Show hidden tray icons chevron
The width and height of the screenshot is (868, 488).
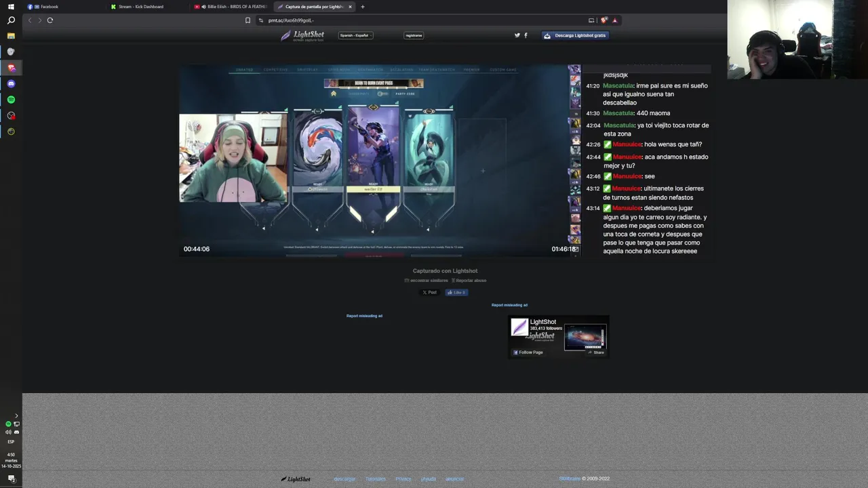(x=16, y=416)
